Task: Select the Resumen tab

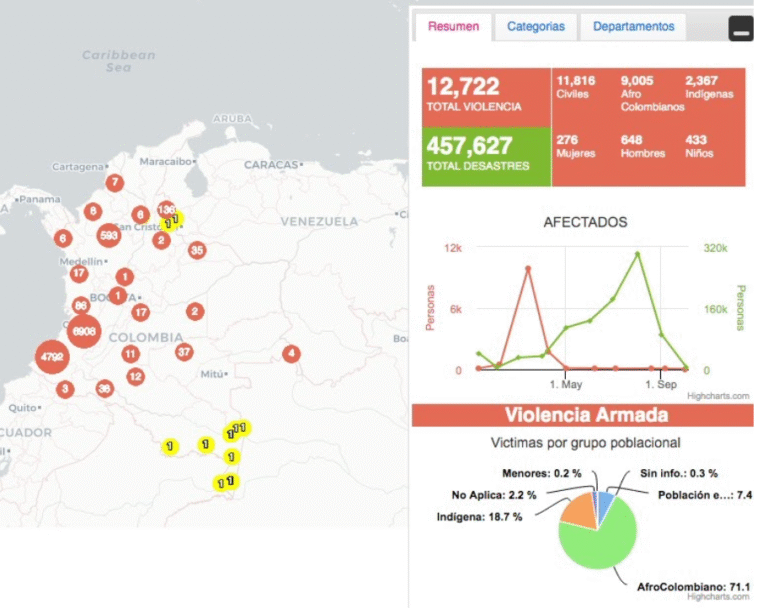Action: coord(453,27)
